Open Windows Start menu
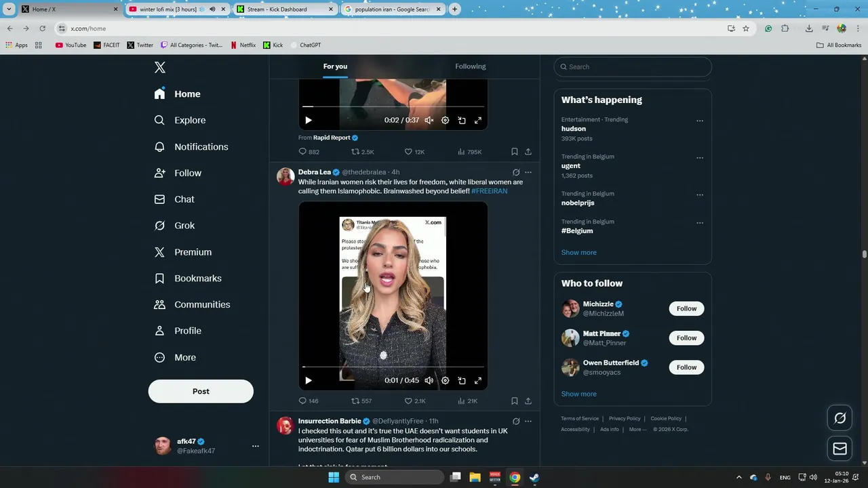This screenshot has height=488, width=868. point(333,477)
